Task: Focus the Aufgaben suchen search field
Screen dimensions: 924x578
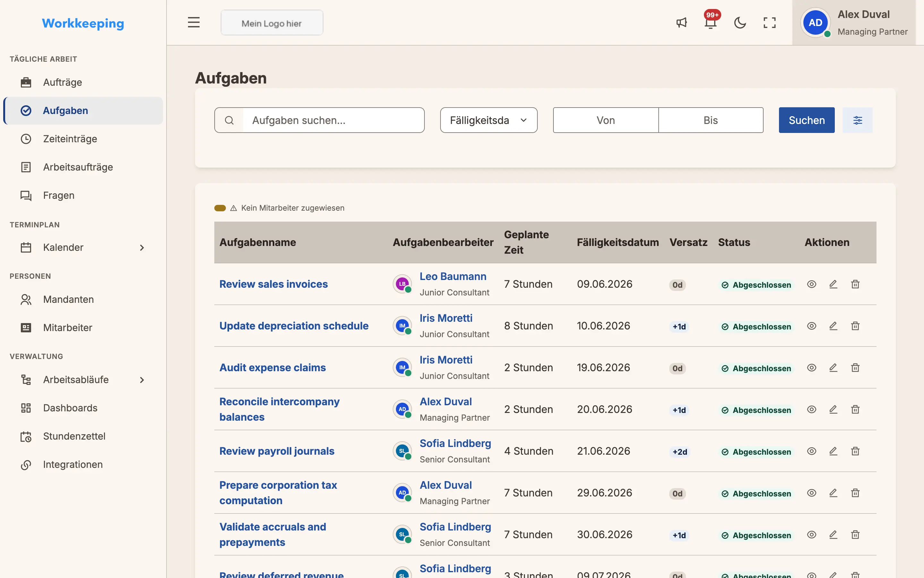Action: click(333, 120)
